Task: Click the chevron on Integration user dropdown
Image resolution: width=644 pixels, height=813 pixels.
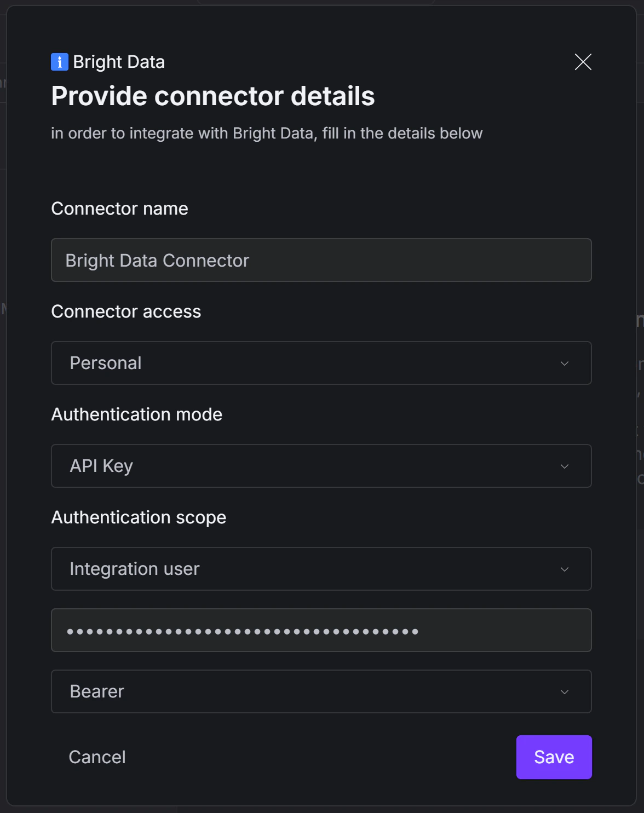Action: click(x=565, y=569)
